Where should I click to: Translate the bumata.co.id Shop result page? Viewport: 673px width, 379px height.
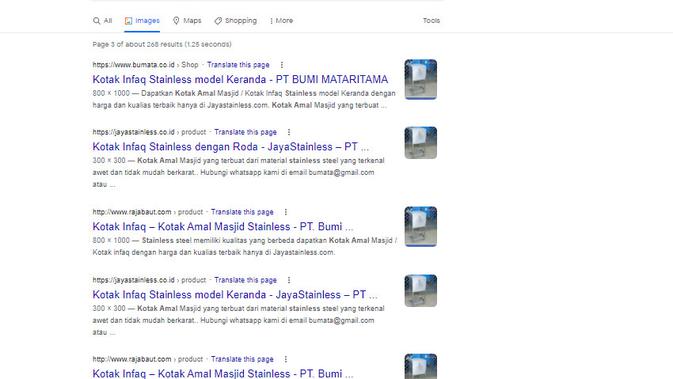tap(238, 65)
